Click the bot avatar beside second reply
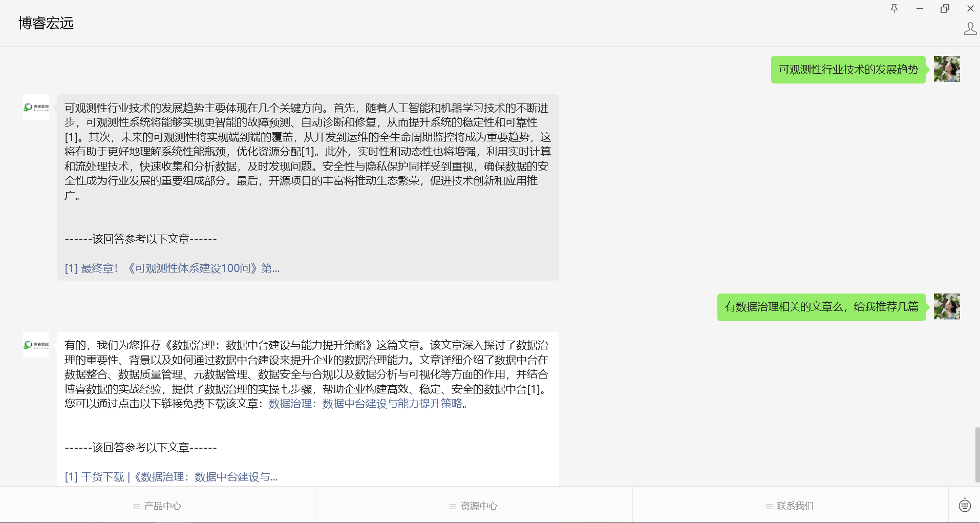980x523 pixels. click(36, 345)
